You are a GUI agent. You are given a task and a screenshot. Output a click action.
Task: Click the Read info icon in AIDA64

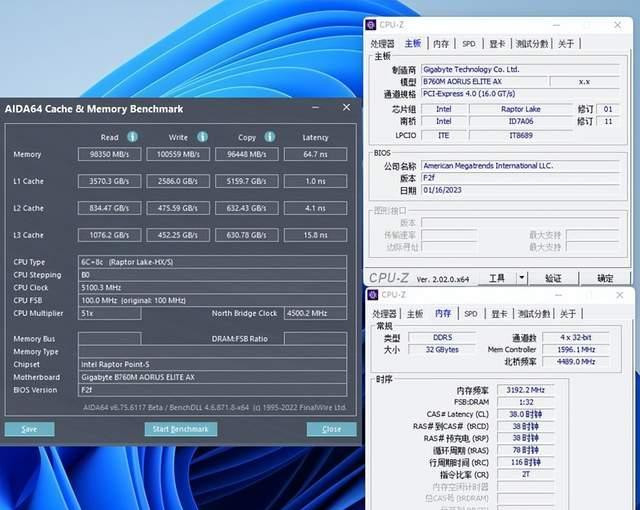(x=132, y=137)
